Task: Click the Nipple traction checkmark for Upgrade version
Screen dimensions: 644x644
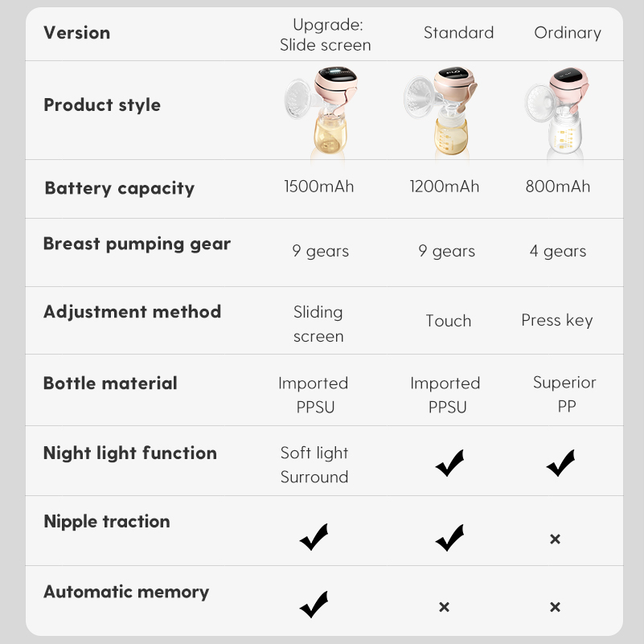Action: point(314,537)
